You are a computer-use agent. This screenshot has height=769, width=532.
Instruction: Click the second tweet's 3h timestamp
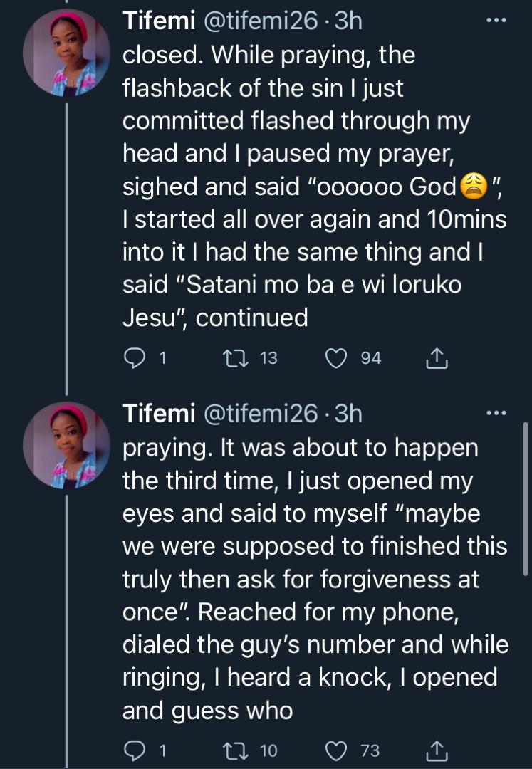(x=348, y=413)
